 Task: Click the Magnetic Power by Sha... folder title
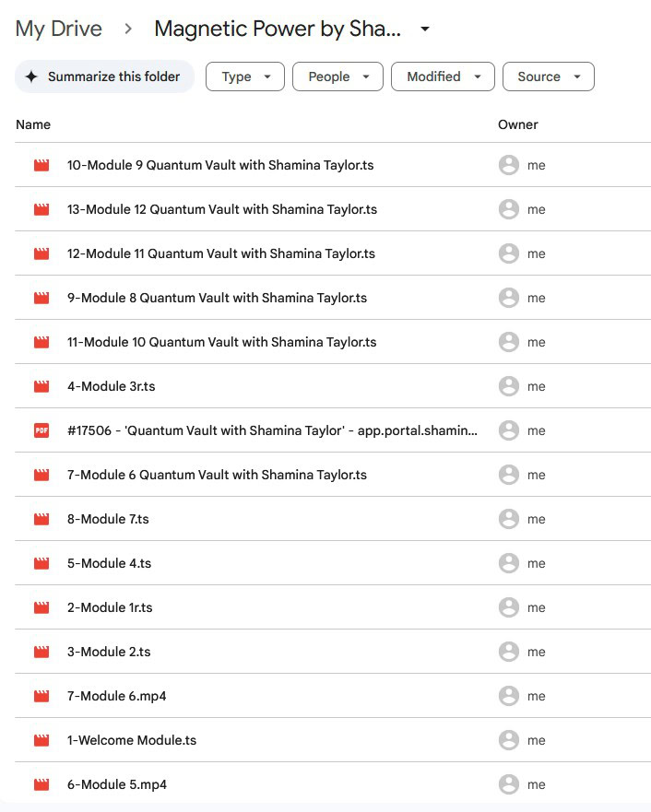tap(278, 29)
